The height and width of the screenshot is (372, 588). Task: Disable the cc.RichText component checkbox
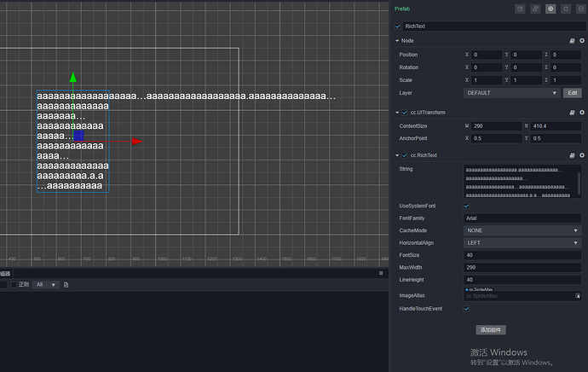point(405,155)
